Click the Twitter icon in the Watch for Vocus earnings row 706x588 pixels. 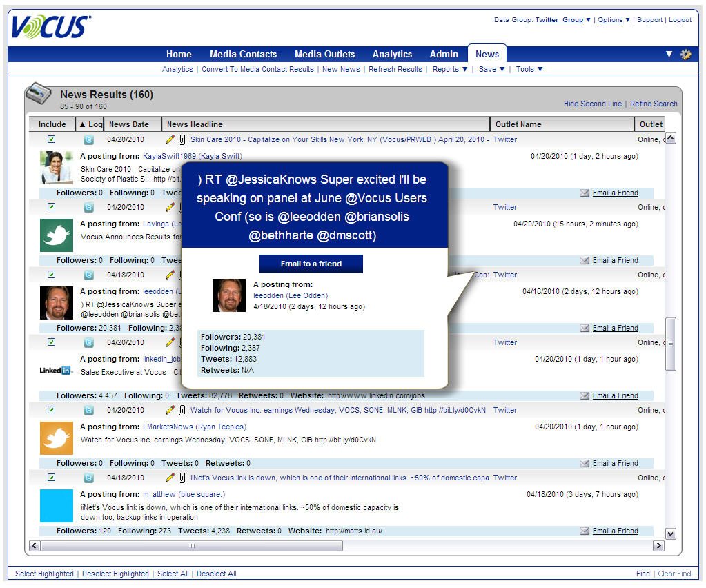89,410
